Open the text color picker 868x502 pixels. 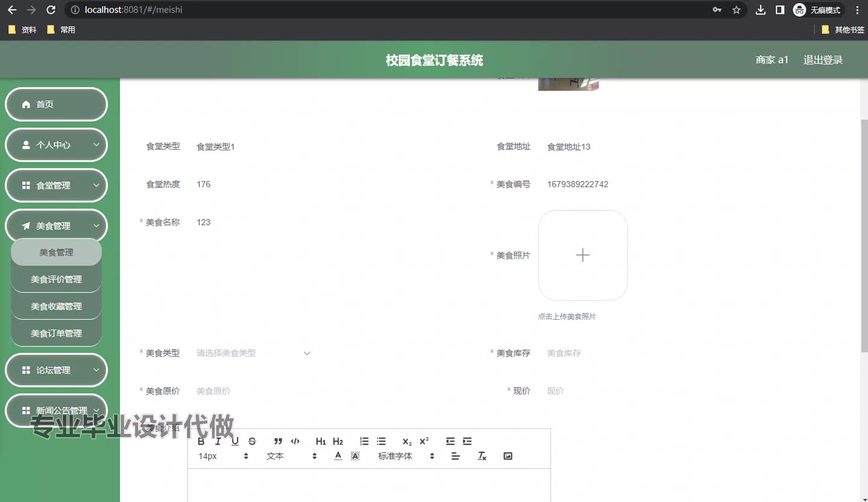[338, 456]
